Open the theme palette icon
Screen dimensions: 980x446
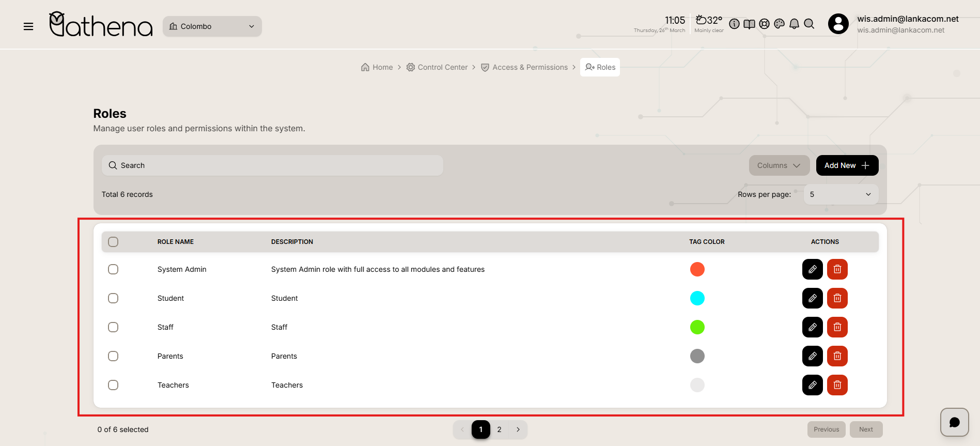point(779,24)
